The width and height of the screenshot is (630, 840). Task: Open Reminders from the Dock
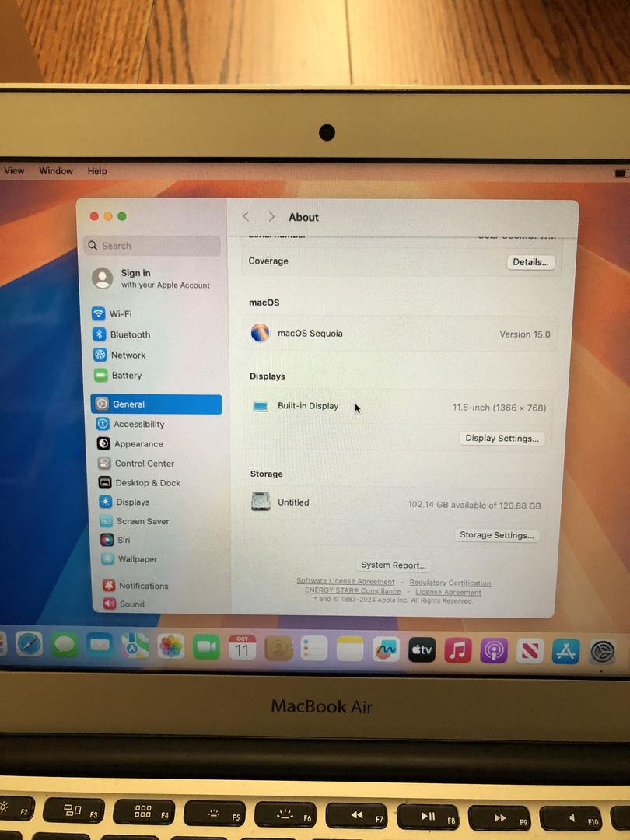click(x=314, y=649)
